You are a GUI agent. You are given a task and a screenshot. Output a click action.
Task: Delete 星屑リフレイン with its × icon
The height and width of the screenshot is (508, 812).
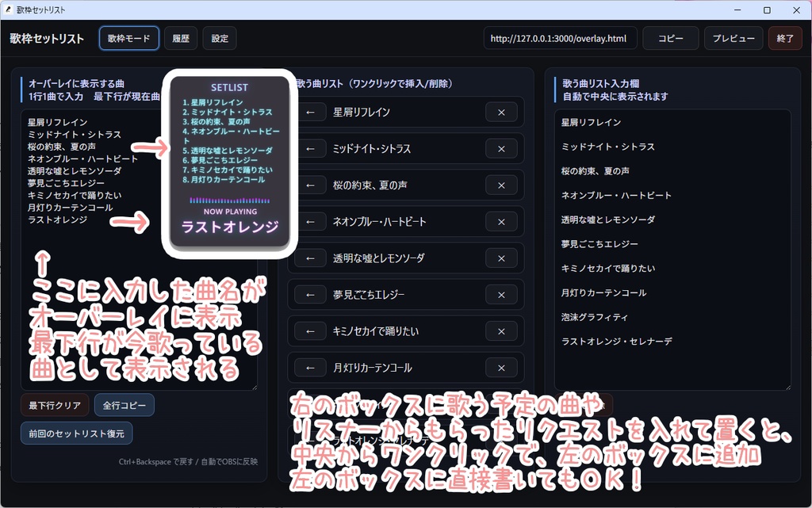click(501, 113)
